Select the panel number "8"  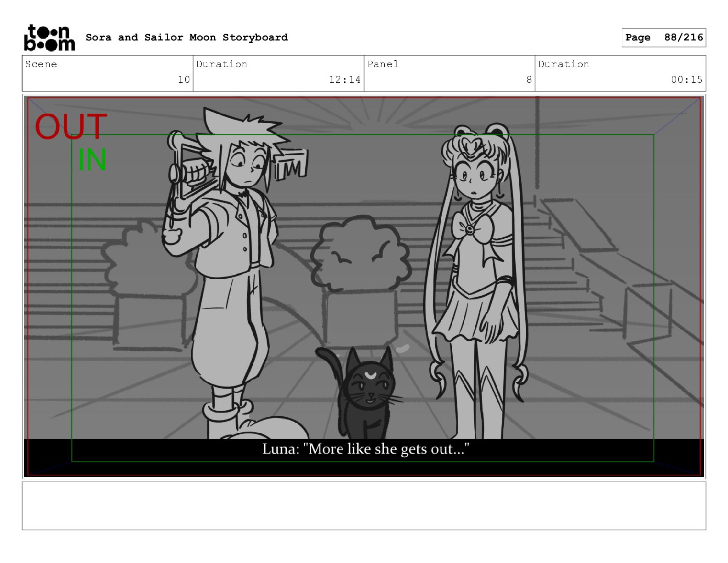point(529,80)
